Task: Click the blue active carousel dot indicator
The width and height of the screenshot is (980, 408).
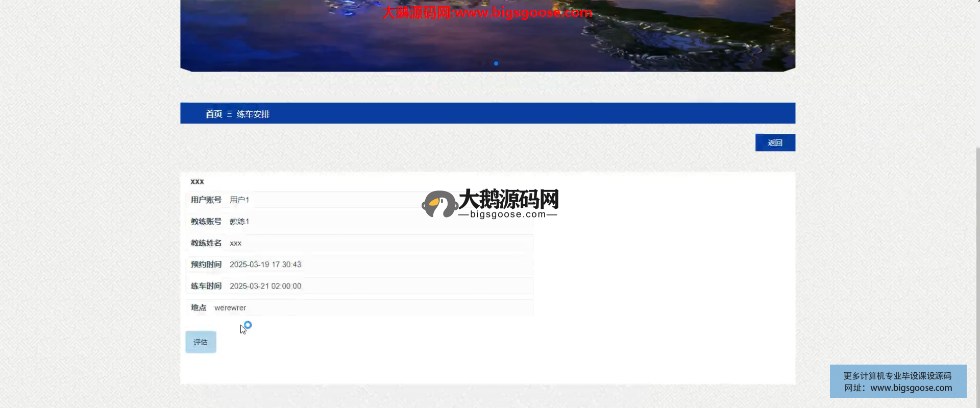Action: 496,63
